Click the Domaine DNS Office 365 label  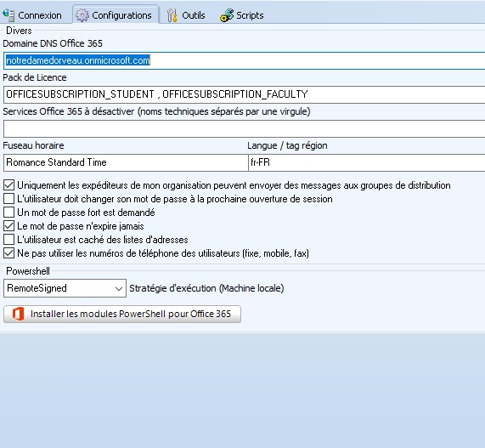tap(53, 43)
